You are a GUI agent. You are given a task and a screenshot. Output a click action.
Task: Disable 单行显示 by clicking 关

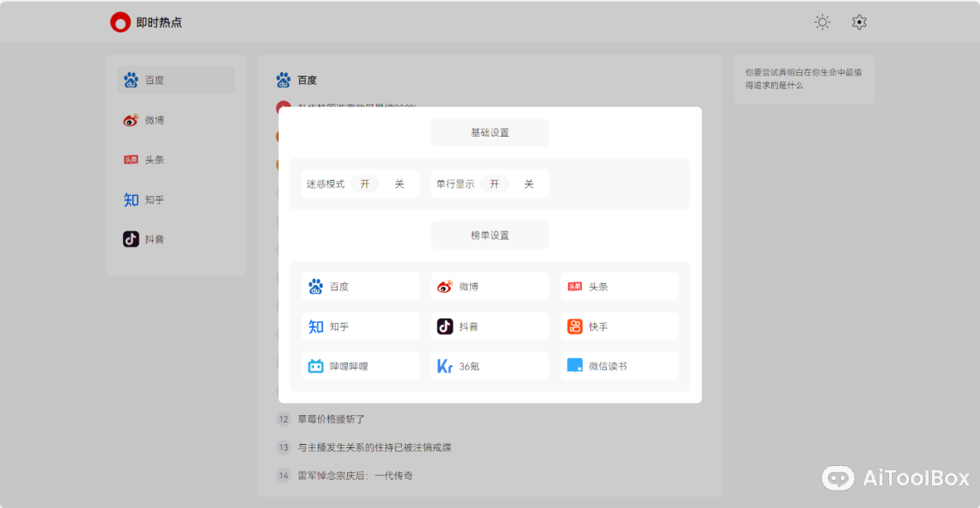click(529, 183)
